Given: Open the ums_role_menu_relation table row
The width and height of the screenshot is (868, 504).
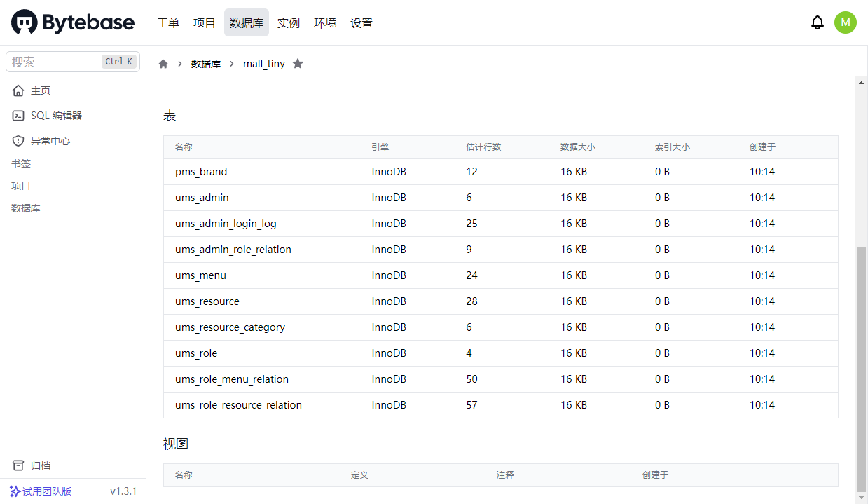Looking at the screenshot, I should 232,379.
